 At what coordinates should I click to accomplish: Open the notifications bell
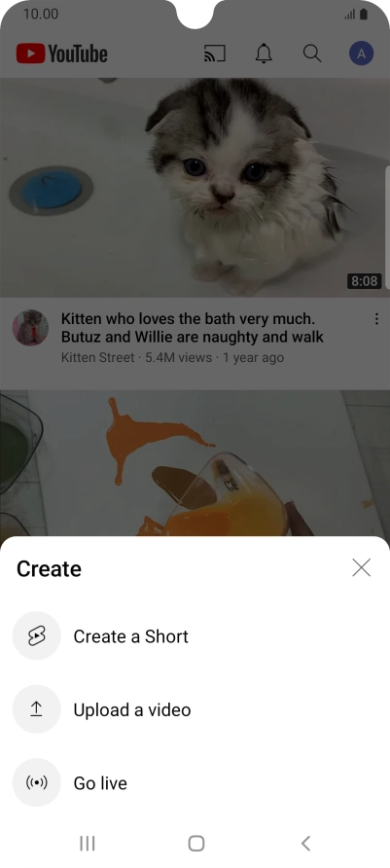(x=264, y=54)
